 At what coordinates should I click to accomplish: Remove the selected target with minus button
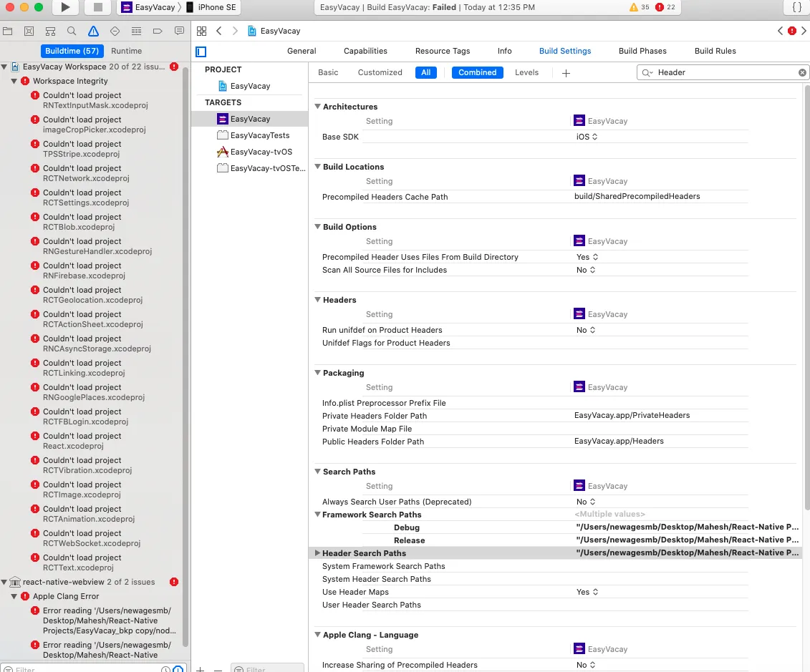click(x=218, y=669)
